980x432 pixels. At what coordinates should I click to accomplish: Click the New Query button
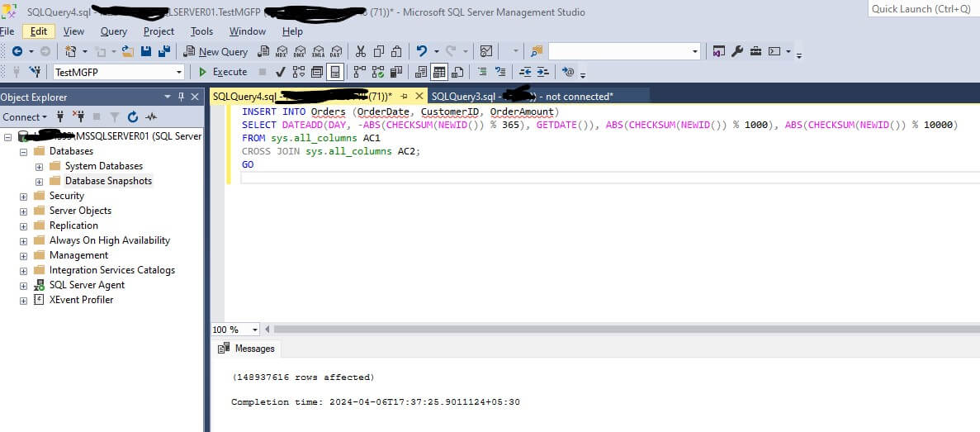(x=215, y=52)
